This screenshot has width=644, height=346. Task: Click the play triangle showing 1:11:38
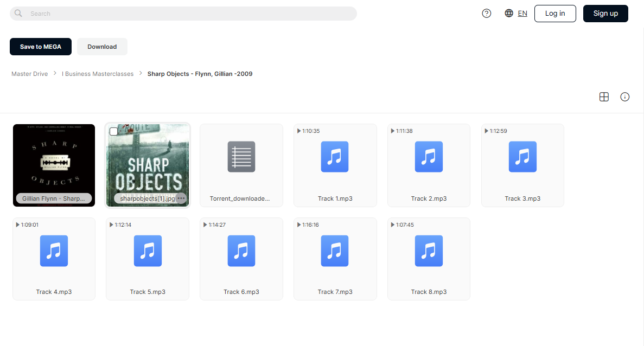(x=393, y=131)
